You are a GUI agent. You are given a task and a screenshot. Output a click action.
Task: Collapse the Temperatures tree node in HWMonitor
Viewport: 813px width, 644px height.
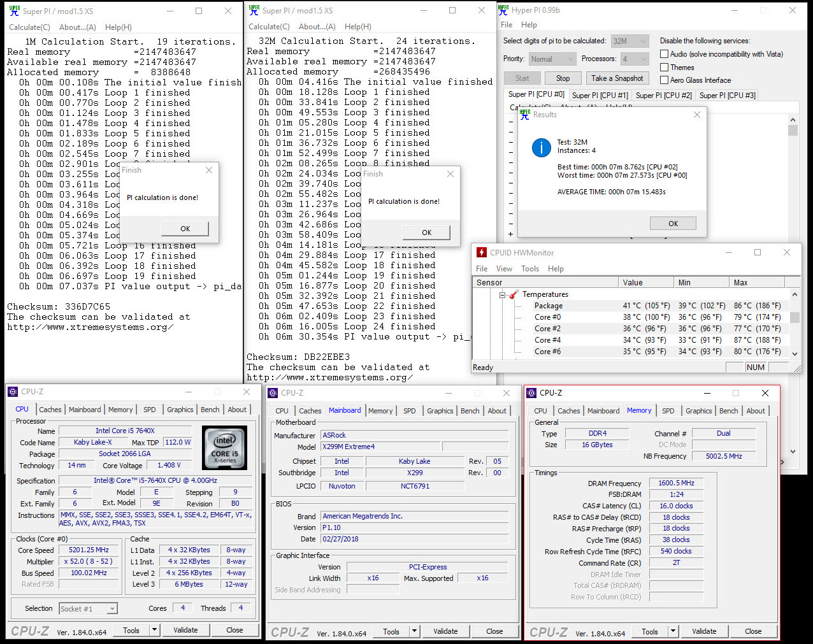click(502, 295)
